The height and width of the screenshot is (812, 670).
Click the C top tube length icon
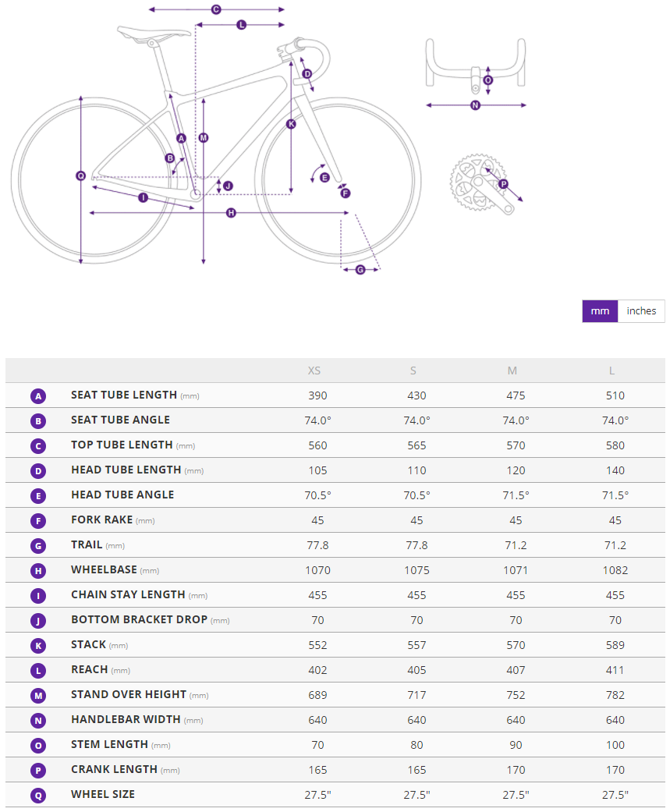pyautogui.click(x=38, y=445)
